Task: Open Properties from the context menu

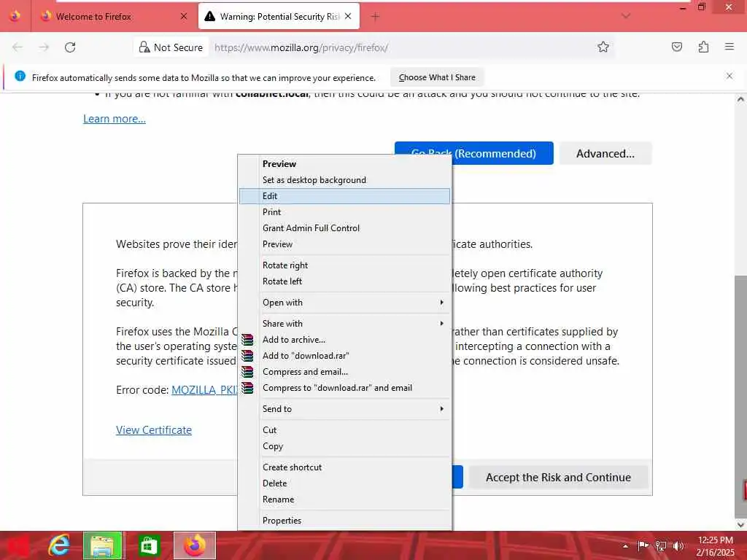Action: [344, 521]
